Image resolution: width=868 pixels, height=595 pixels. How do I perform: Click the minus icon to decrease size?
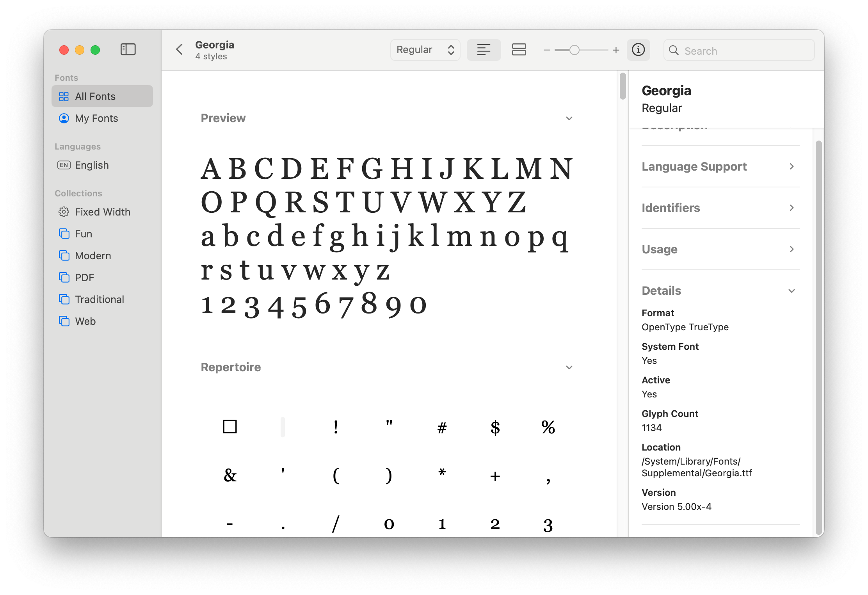pyautogui.click(x=547, y=50)
